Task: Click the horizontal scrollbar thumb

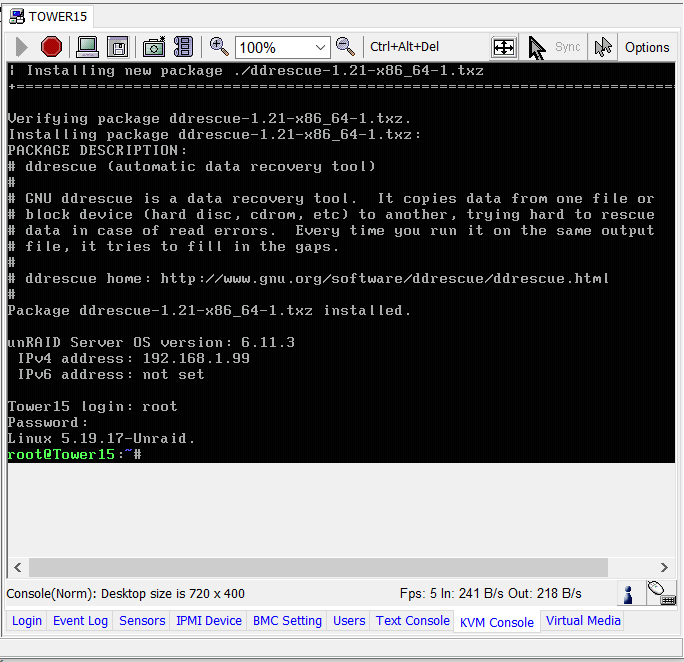Action: click(x=318, y=567)
